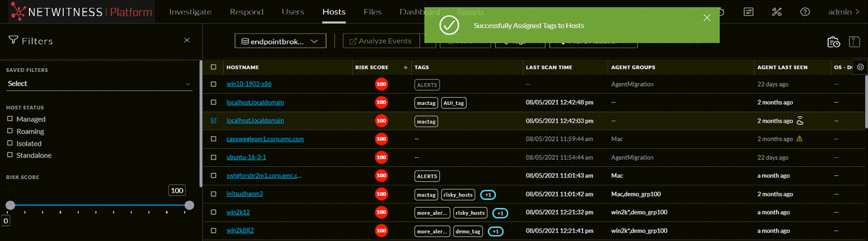Check the Isolated host status filter
The width and height of the screenshot is (868, 241).
[x=10, y=143]
